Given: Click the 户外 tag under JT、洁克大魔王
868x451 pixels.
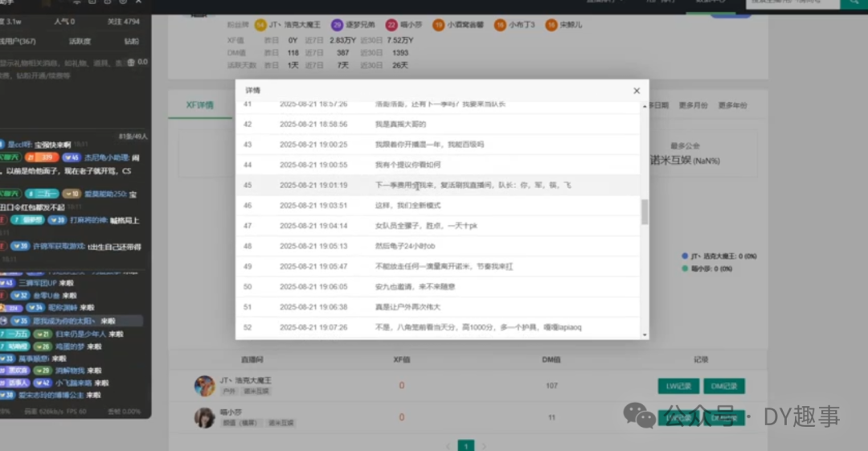Looking at the screenshot, I should tap(228, 392).
